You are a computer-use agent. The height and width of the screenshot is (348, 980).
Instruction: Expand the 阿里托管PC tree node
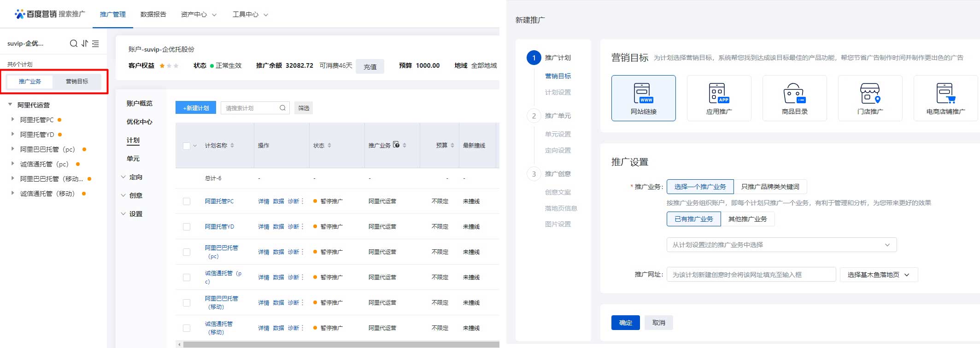(12, 119)
